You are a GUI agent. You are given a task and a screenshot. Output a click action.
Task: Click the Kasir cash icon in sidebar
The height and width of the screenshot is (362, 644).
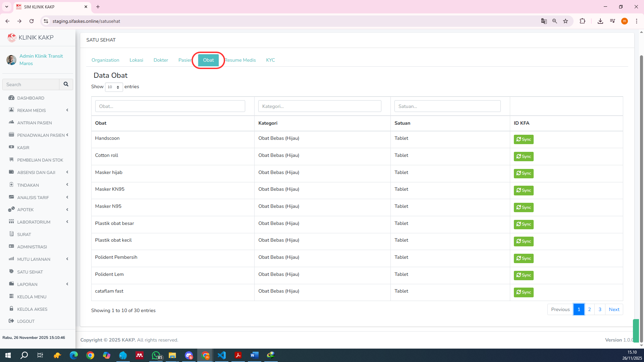tap(11, 147)
